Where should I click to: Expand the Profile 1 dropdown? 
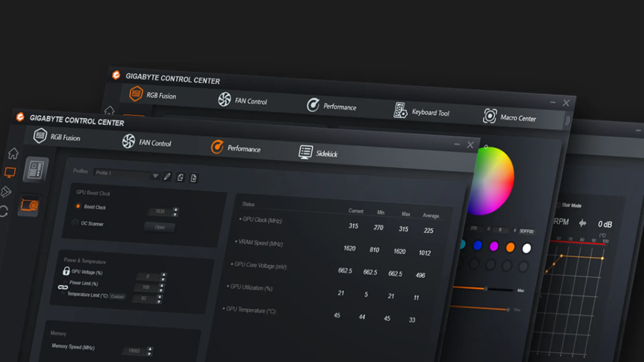pyautogui.click(x=155, y=176)
